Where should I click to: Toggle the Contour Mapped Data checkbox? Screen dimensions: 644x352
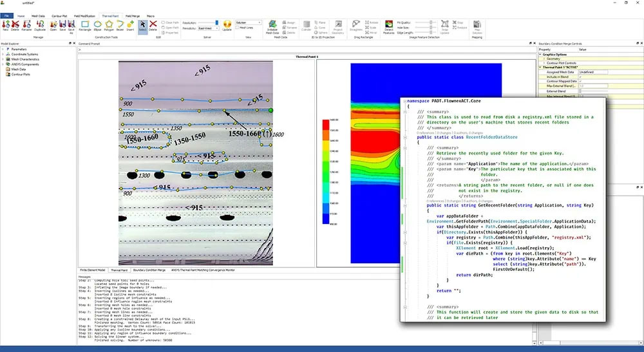(580, 81)
